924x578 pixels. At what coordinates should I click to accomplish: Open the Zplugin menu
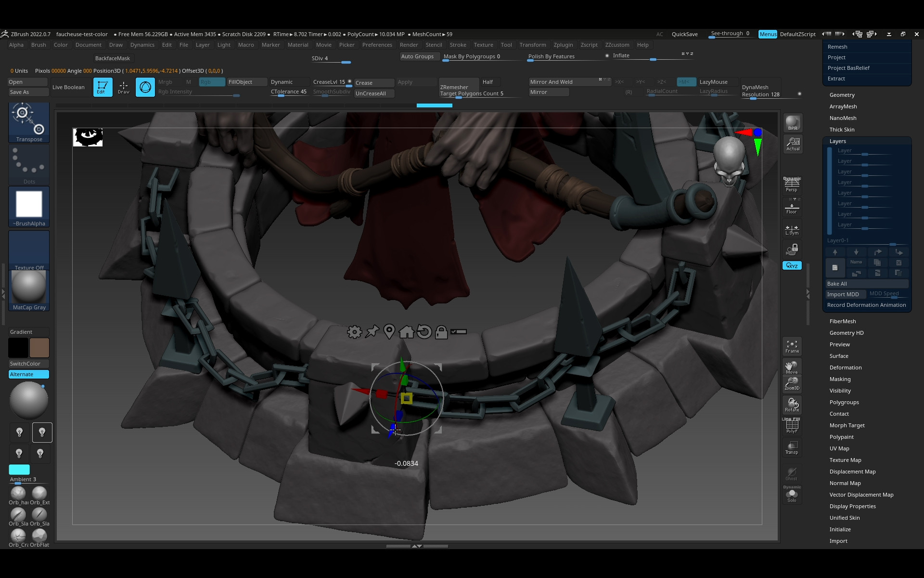(563, 45)
